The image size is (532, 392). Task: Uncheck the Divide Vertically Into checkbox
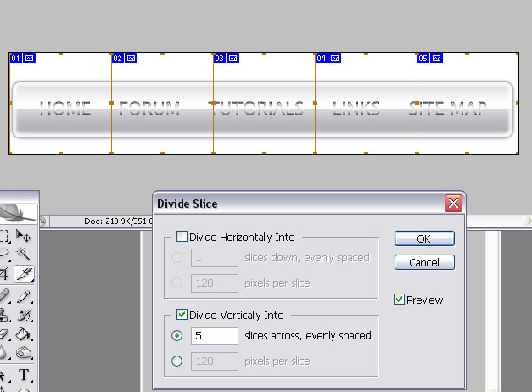pyautogui.click(x=182, y=315)
